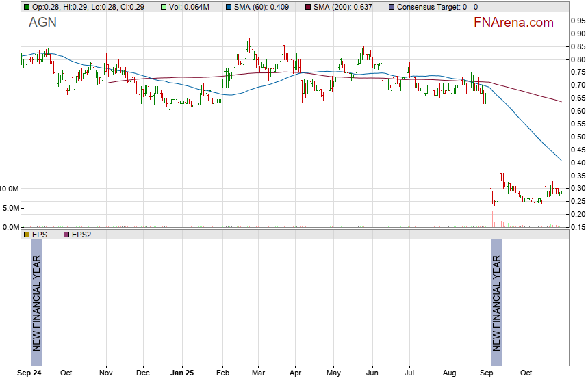Click the Jun label on the date axis
Viewport: 588px width, 387px height.
tap(372, 373)
